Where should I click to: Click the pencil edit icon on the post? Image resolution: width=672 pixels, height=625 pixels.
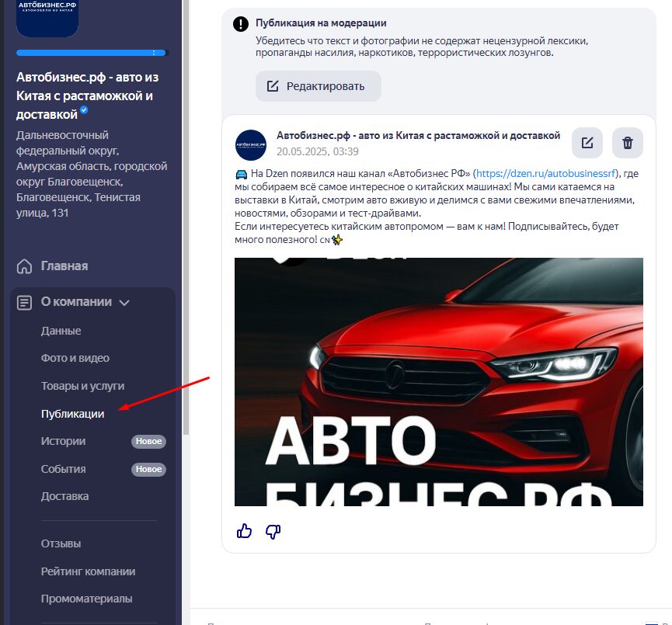pos(587,143)
